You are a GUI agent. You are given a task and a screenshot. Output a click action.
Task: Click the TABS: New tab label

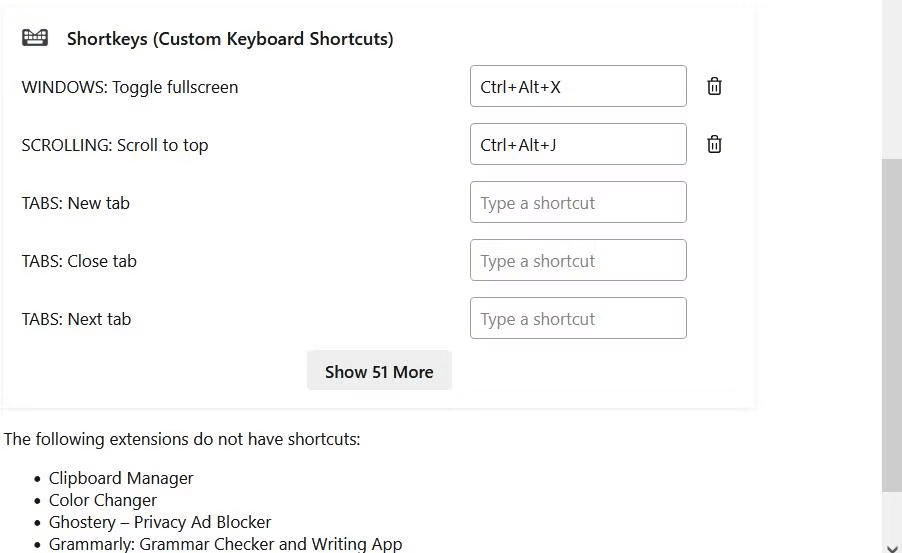(x=75, y=203)
